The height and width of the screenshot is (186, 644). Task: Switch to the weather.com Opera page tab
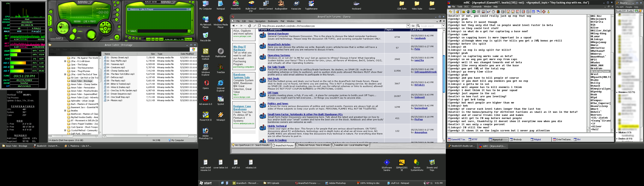350,145
